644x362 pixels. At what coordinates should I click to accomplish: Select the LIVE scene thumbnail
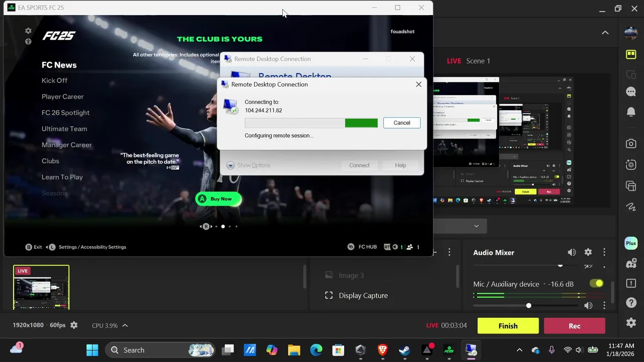41,287
